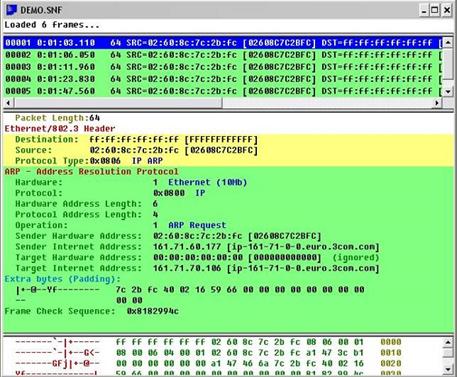This screenshot has width=457, height=377.
Task: Maximize the DEMO.SNF window
Action: pyautogui.click(x=435, y=10)
